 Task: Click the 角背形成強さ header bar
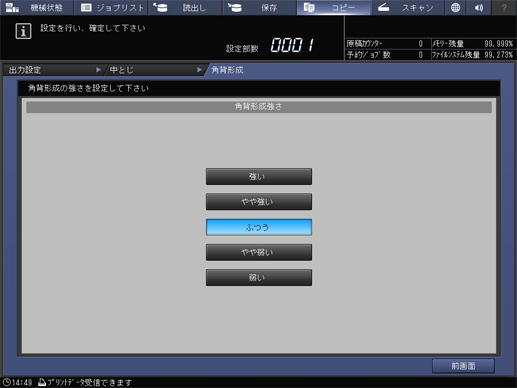point(259,107)
